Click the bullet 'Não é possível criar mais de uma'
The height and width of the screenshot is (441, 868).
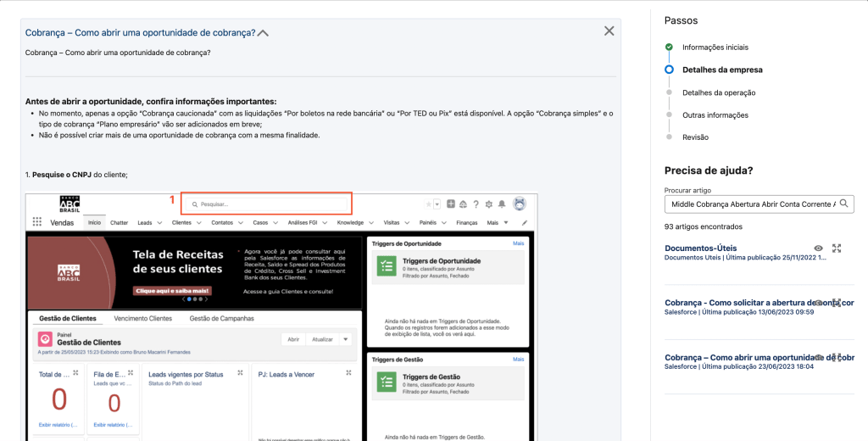coord(179,135)
